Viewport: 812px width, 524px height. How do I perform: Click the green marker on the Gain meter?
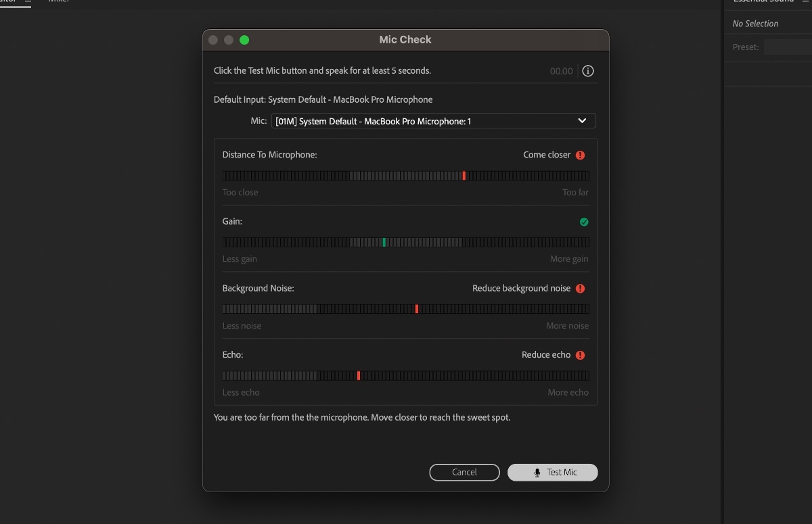pos(385,241)
